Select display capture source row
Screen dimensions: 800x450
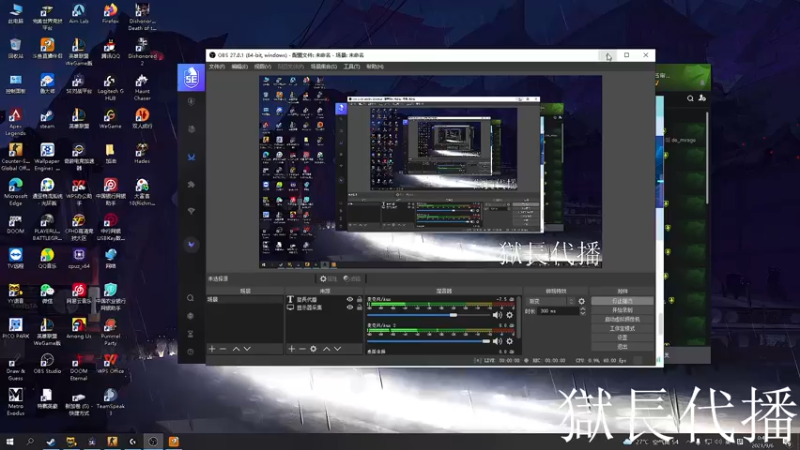point(324,308)
